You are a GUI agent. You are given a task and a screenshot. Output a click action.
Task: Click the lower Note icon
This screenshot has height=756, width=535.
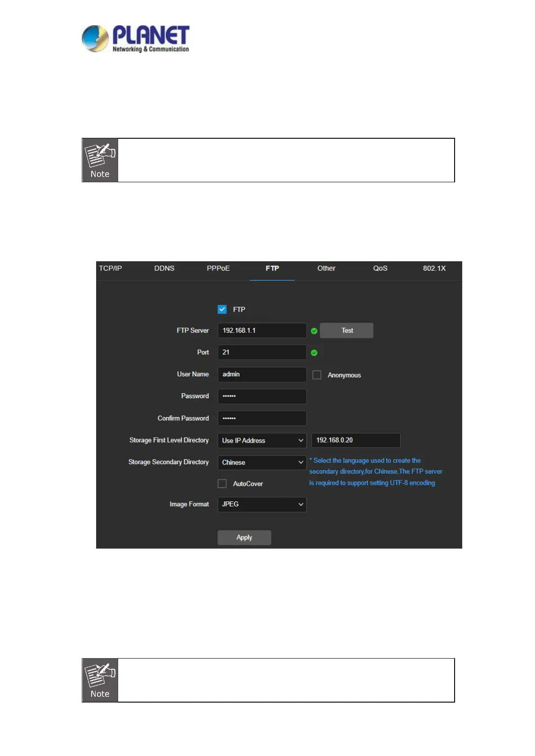100,680
